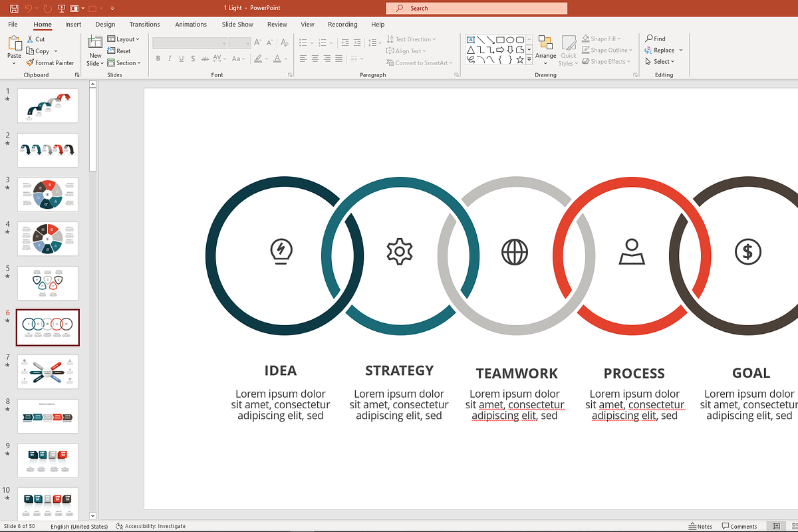The image size is (798, 532).
Task: Select slide 3 thumbnail
Action: point(47,194)
